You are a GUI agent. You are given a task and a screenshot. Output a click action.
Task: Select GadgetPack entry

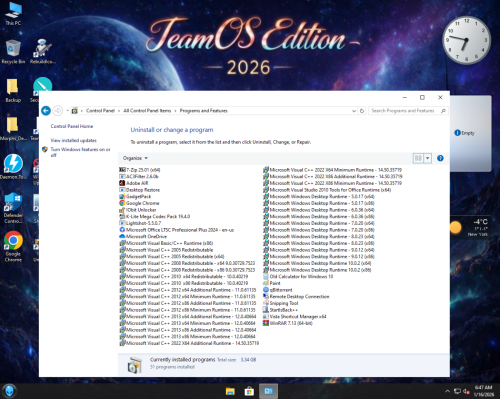pyautogui.click(x=135, y=197)
